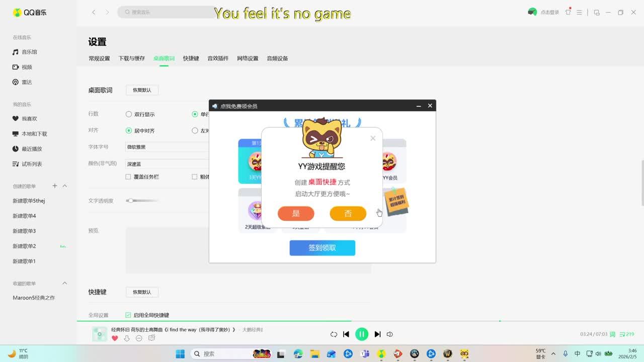Skip to the next track
644x362 pixels.
tap(377, 334)
